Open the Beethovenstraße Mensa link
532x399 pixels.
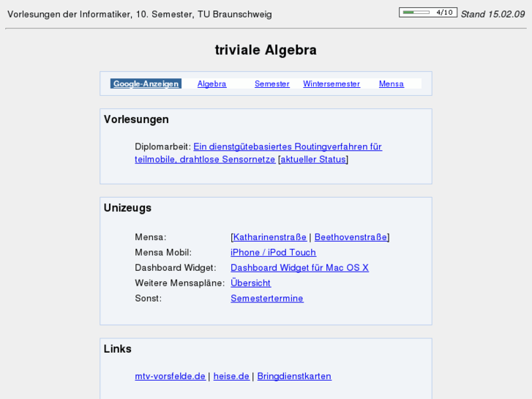point(351,237)
